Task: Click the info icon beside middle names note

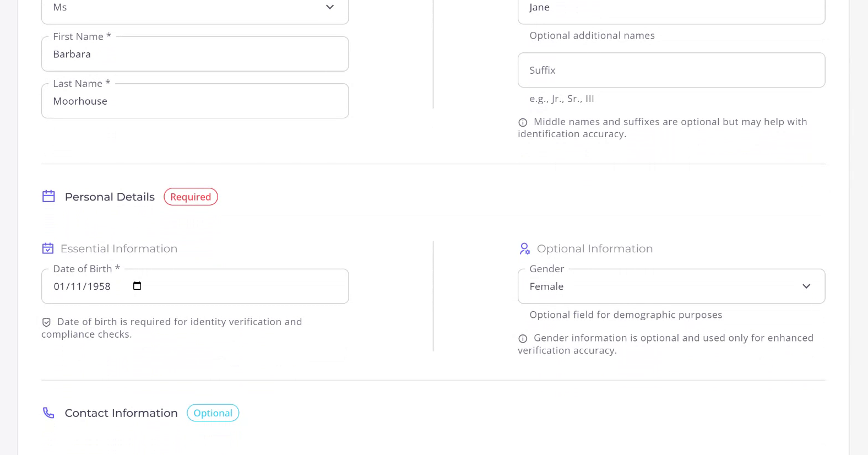Action: point(523,122)
